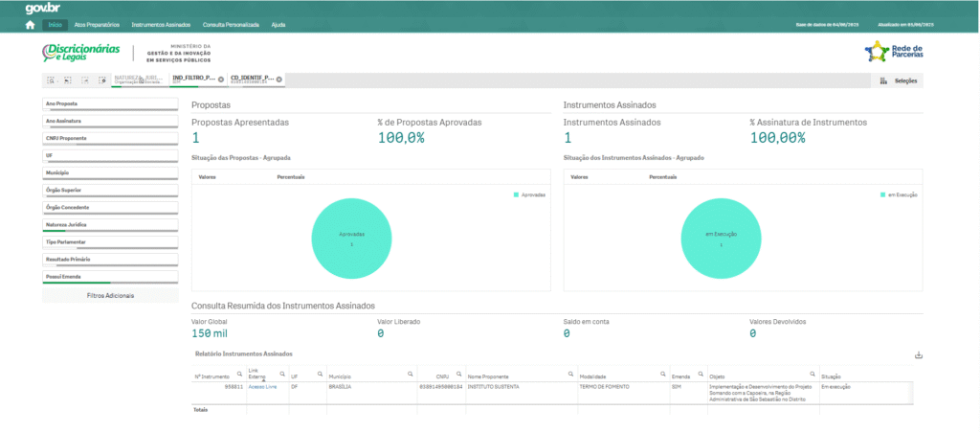Click the INSTITUTO SUSTENTA cell
This screenshot has height=433, width=980.
(492, 387)
